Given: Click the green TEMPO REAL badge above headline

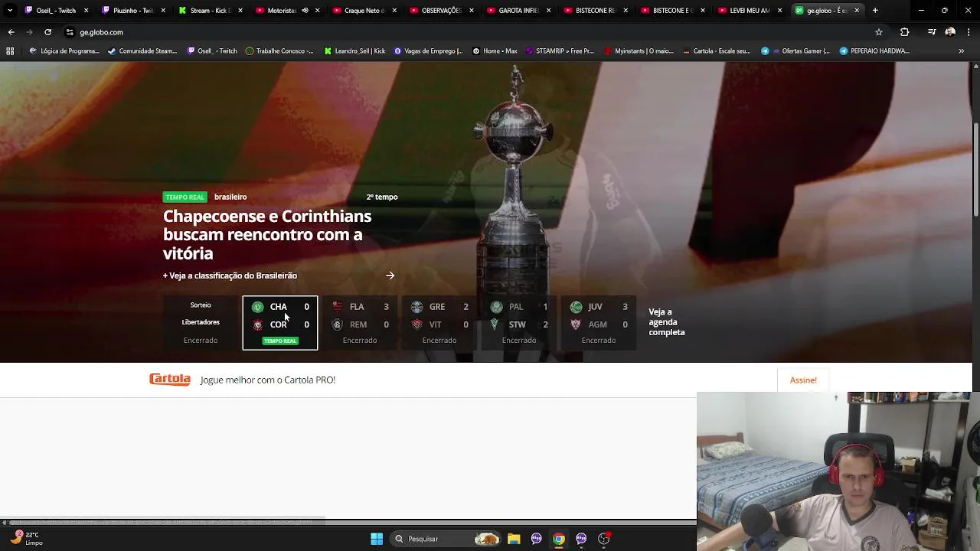Looking at the screenshot, I should point(185,197).
